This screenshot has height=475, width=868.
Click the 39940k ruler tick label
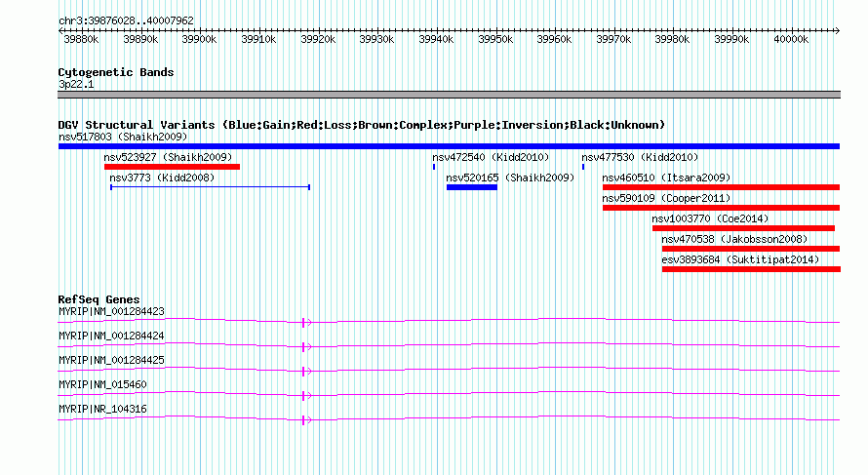436,39
